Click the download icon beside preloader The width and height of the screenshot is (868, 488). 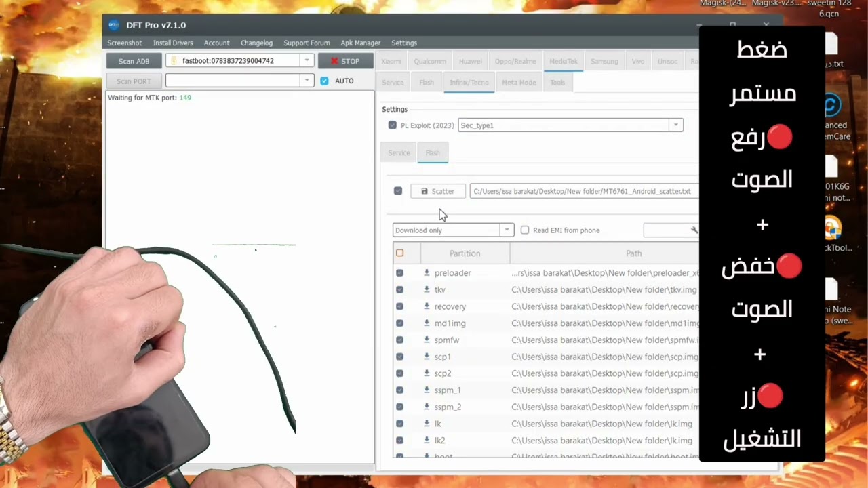click(x=427, y=272)
